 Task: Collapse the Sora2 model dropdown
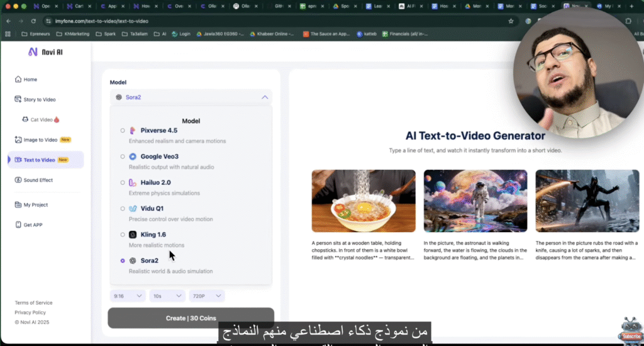[x=265, y=98]
